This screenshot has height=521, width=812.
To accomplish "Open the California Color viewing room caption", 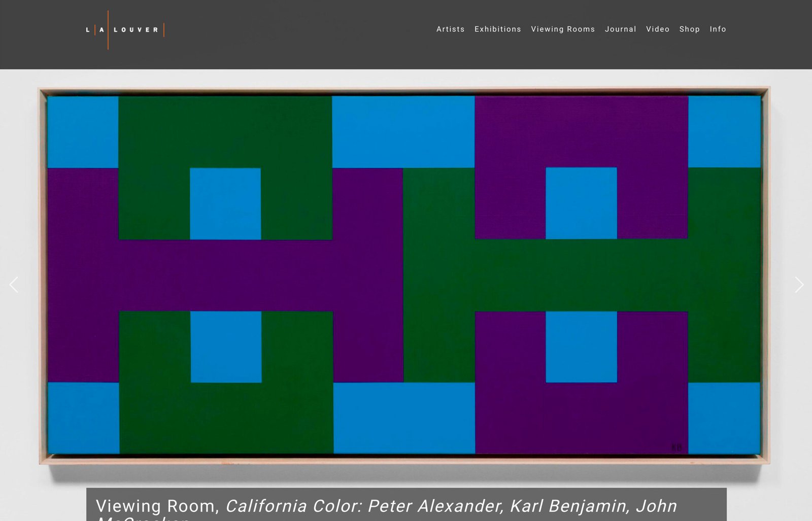I will [x=406, y=505].
